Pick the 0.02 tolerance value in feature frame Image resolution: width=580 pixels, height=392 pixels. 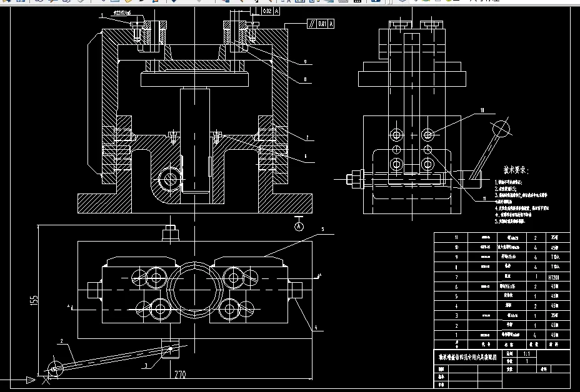click(x=267, y=11)
